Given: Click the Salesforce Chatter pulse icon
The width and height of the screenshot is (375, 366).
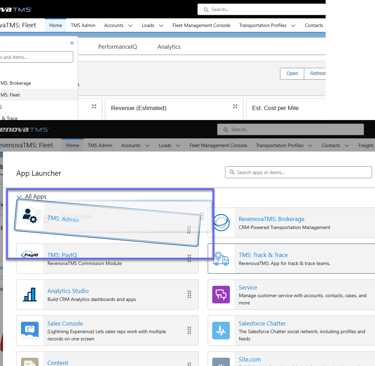Looking at the screenshot, I should [x=221, y=330].
